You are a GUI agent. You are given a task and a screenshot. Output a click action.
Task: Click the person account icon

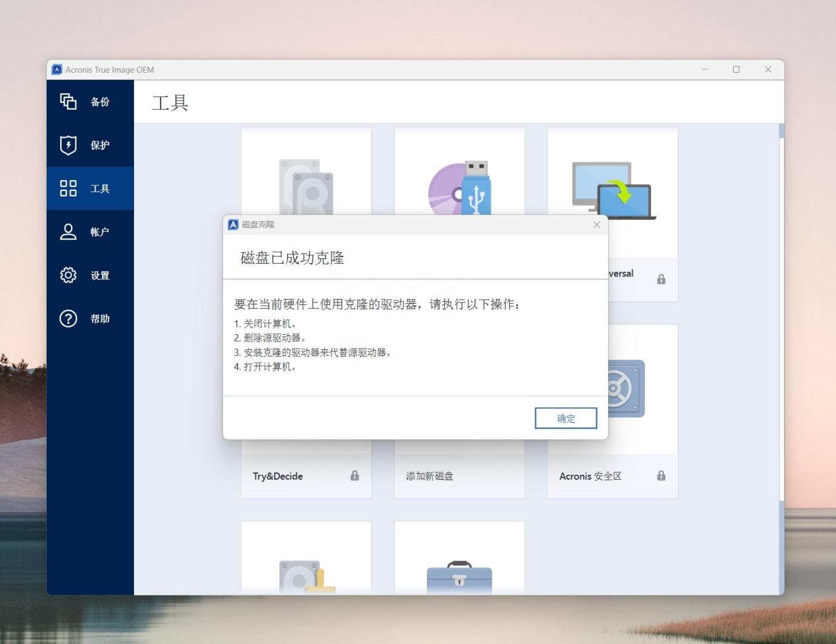point(69,232)
